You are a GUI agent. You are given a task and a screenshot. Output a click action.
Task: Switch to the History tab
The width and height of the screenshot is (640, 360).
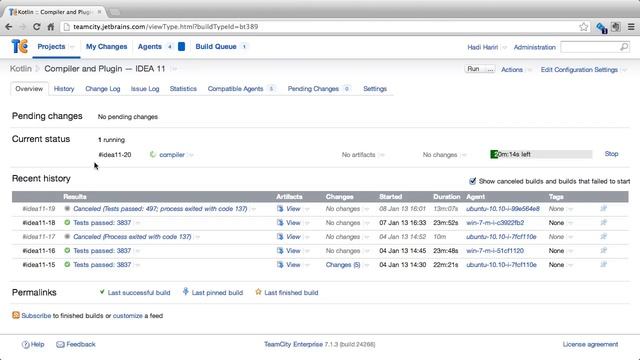pyautogui.click(x=64, y=89)
